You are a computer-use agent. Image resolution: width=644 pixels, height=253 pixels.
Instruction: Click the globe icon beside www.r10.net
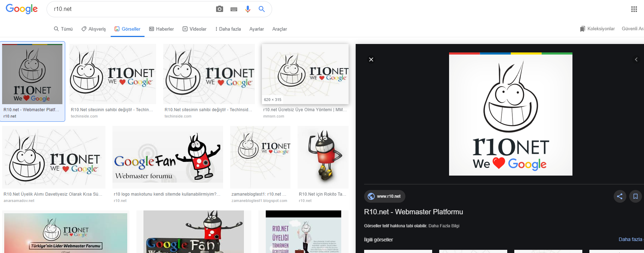point(371,196)
